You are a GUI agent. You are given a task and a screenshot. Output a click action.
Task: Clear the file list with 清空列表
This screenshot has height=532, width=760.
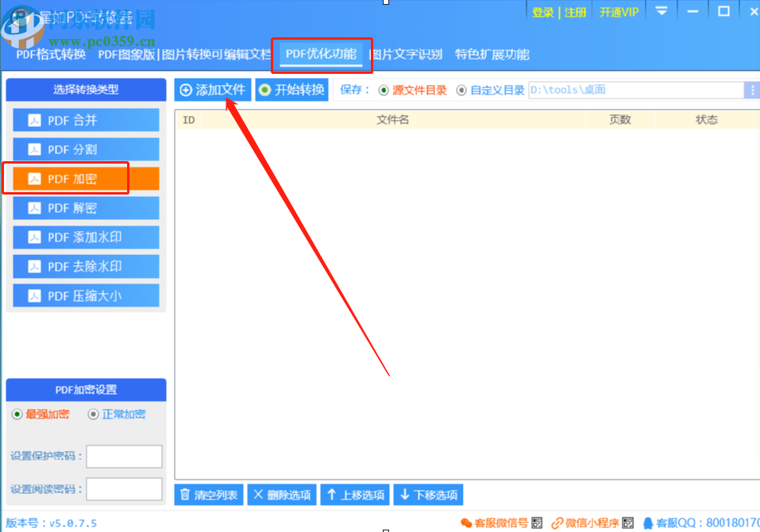208,494
